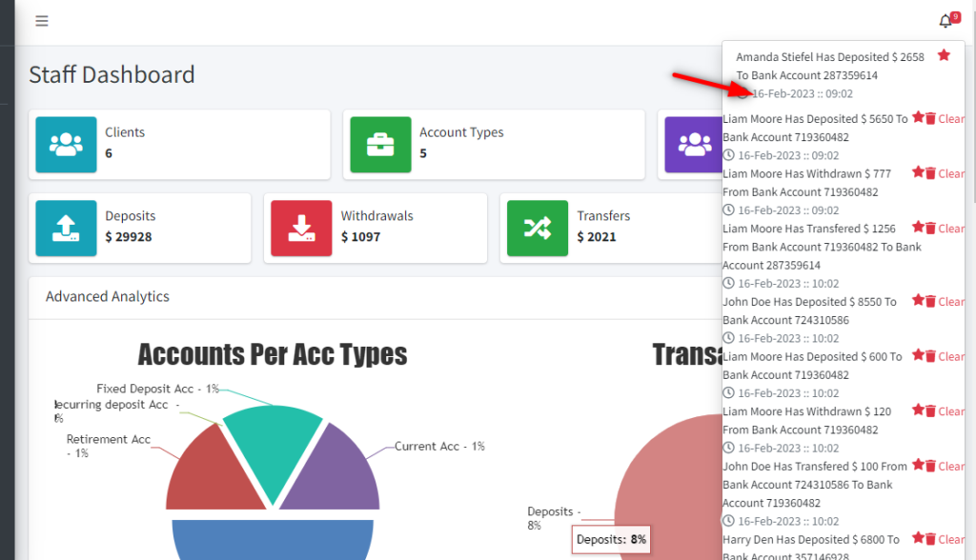The width and height of the screenshot is (976, 560).
Task: Click trash icon on Liam Moore $777 withdrawal
Action: point(930,173)
